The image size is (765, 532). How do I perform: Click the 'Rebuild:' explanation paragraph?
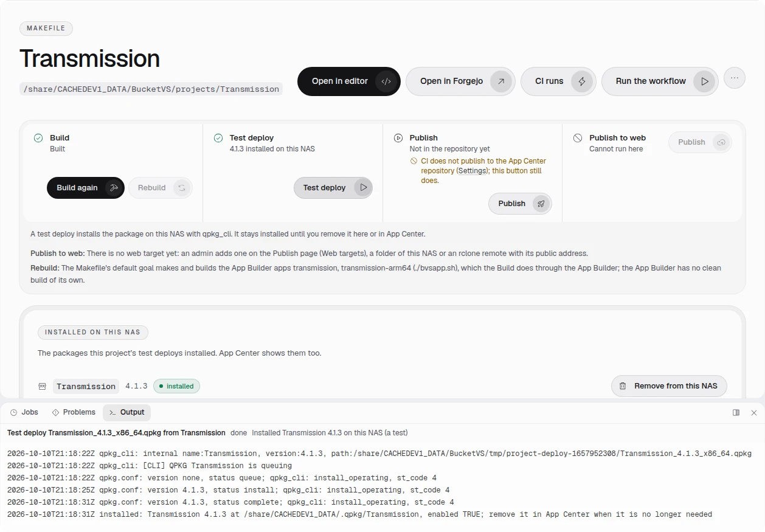tap(376, 274)
